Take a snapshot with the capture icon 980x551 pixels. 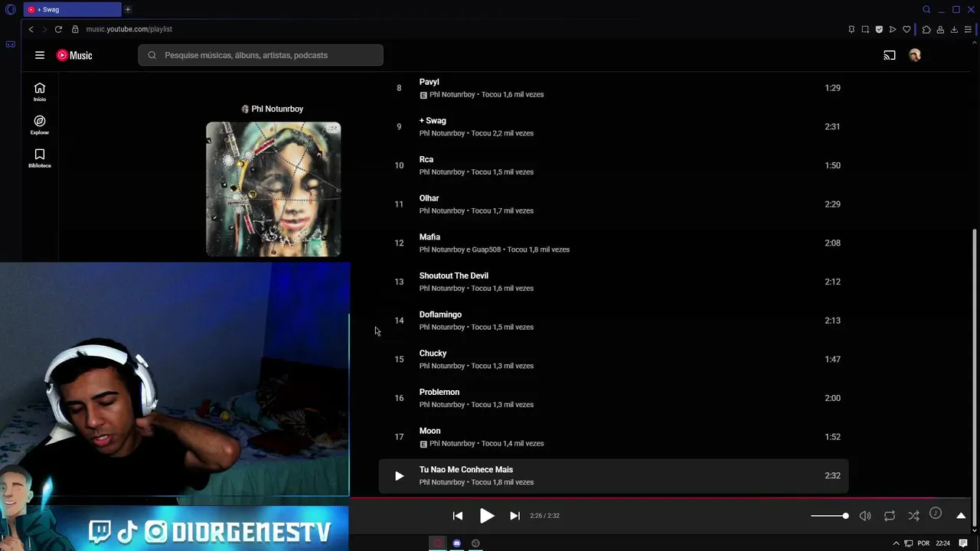pyautogui.click(x=865, y=29)
